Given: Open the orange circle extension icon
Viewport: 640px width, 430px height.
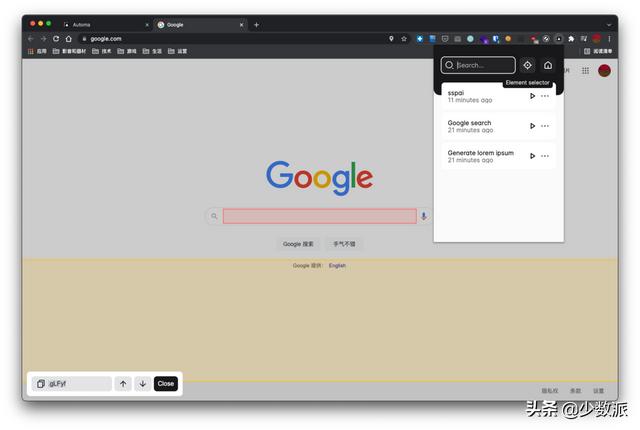Looking at the screenshot, I should (508, 39).
